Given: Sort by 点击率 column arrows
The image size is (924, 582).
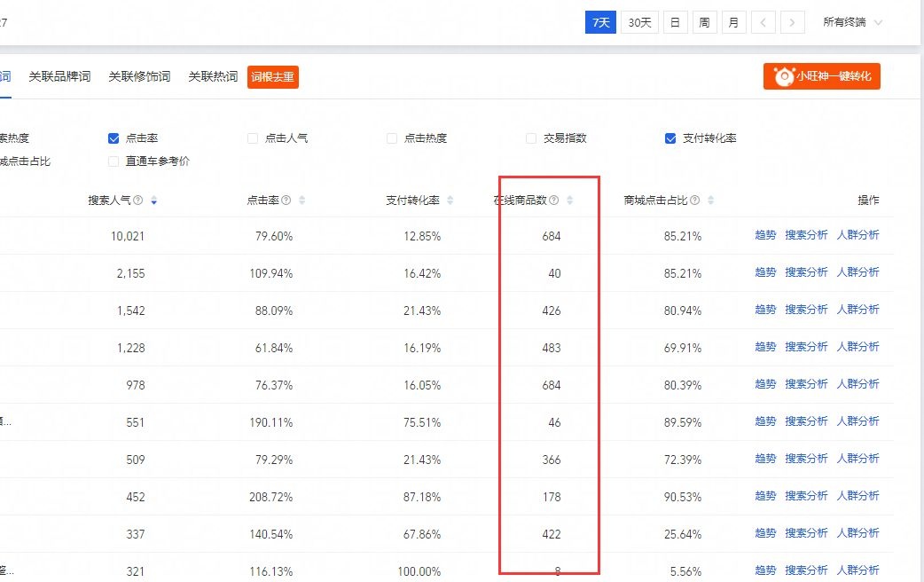Looking at the screenshot, I should click(301, 201).
